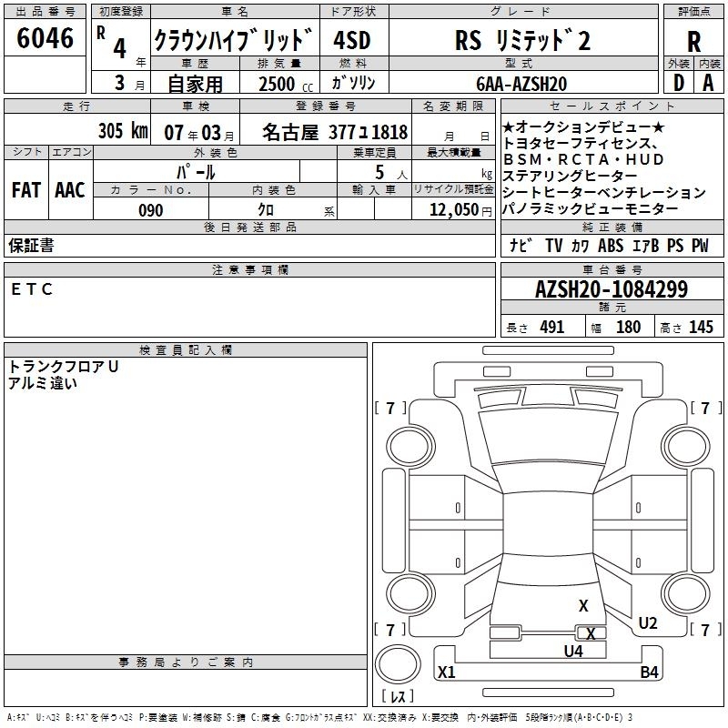Click the U2 damage marker on car diagram
Viewport: 728px width, 728px height.
coord(647,623)
